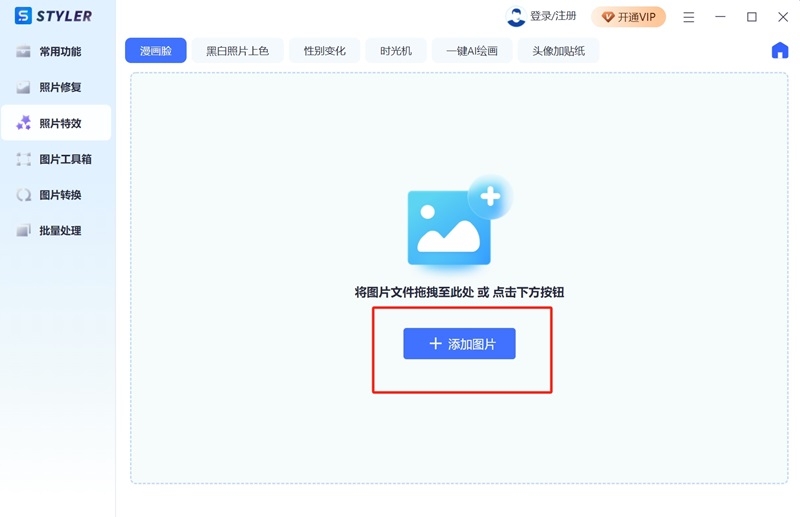Screen dimensions: 800x517
Task: Open the hamburger menu icon
Action: pyautogui.click(x=689, y=17)
